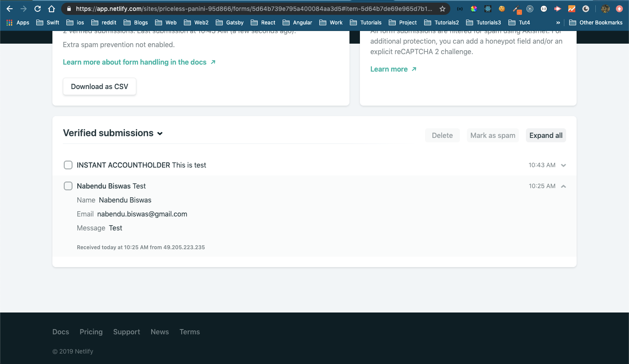Reload the current Netlify page
Viewport: 629px width, 364px height.
click(38, 9)
